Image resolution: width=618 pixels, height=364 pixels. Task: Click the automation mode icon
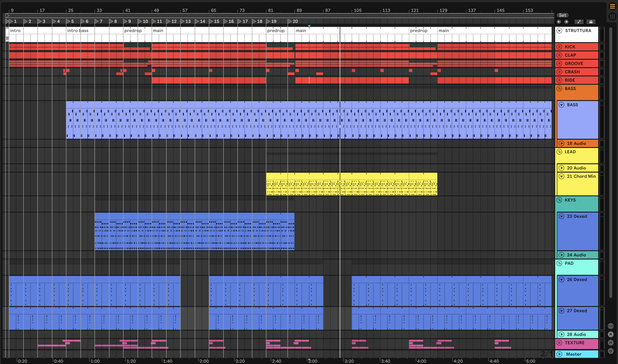click(579, 22)
